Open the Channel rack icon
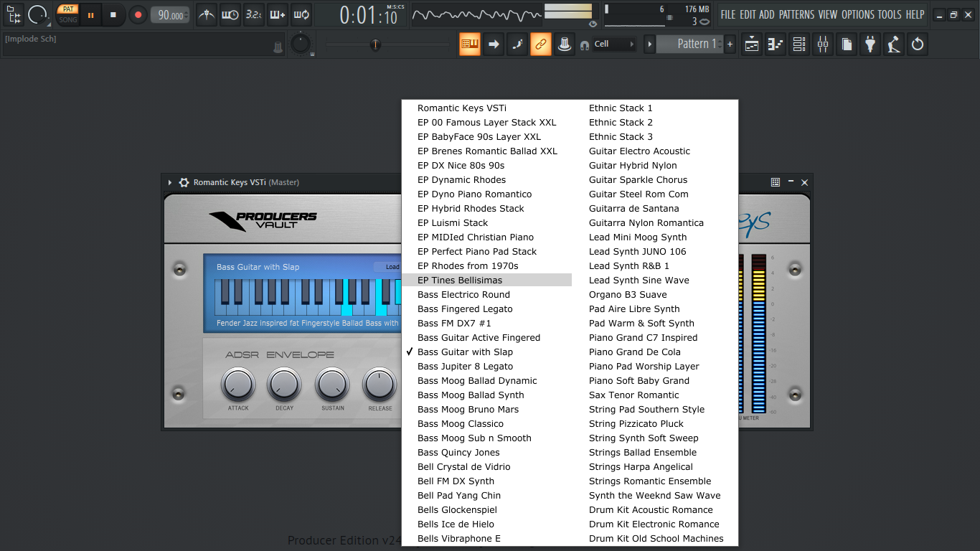Viewport: 980px width, 551px height. pyautogui.click(x=799, y=44)
